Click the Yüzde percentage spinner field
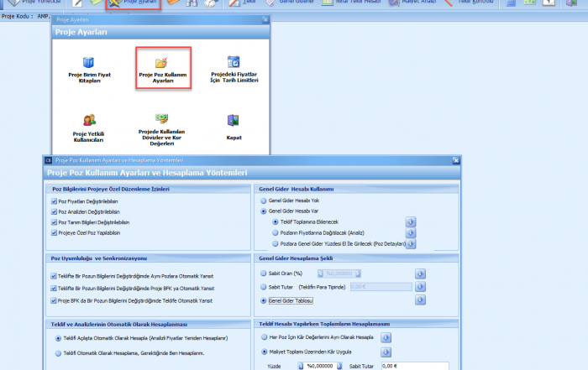The image size is (588, 370). (322, 366)
